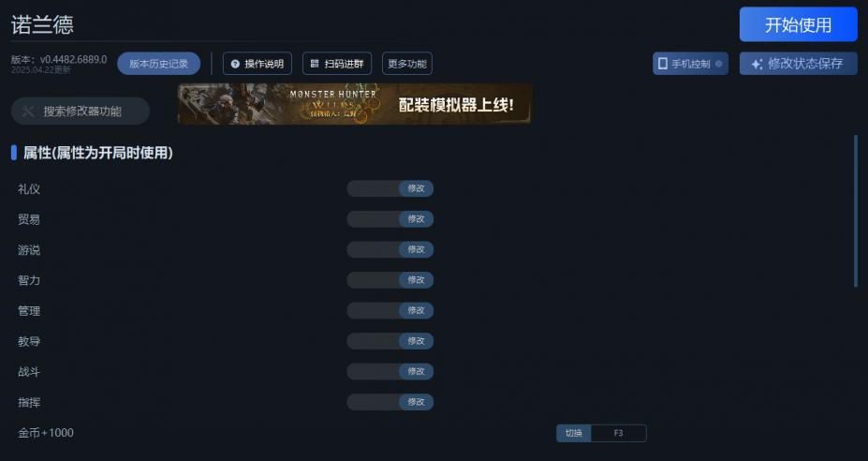This screenshot has width=868, height=461.
Task: Toggle the 金币+1000 切换 switch
Action: pos(573,433)
